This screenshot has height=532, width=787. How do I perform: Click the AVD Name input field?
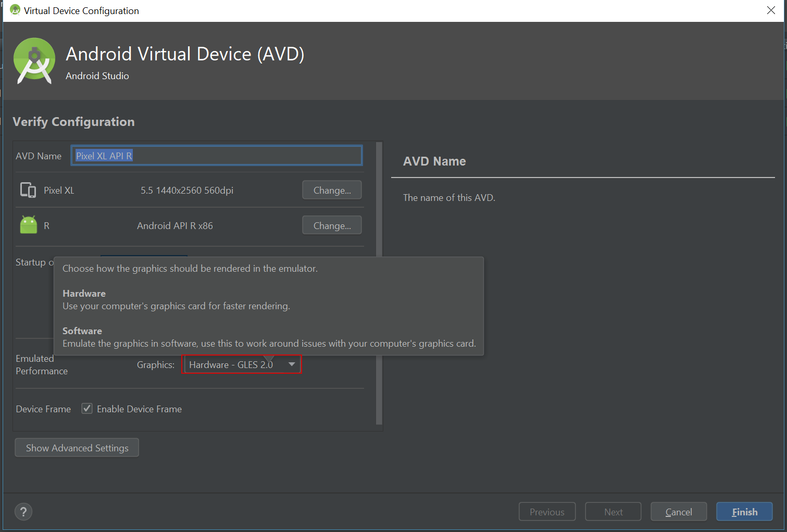click(217, 156)
